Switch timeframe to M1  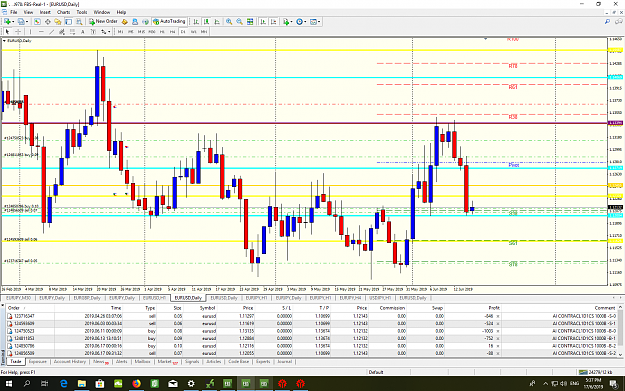120,31
